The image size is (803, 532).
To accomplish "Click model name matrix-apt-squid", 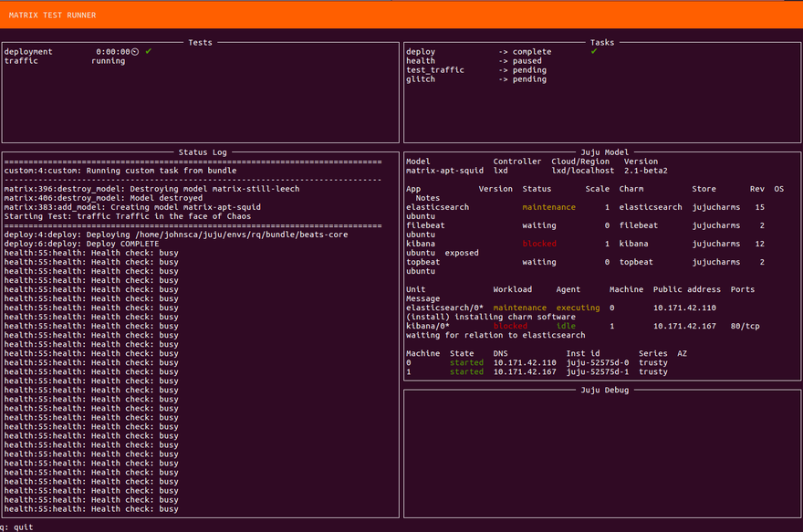I will [x=444, y=171].
